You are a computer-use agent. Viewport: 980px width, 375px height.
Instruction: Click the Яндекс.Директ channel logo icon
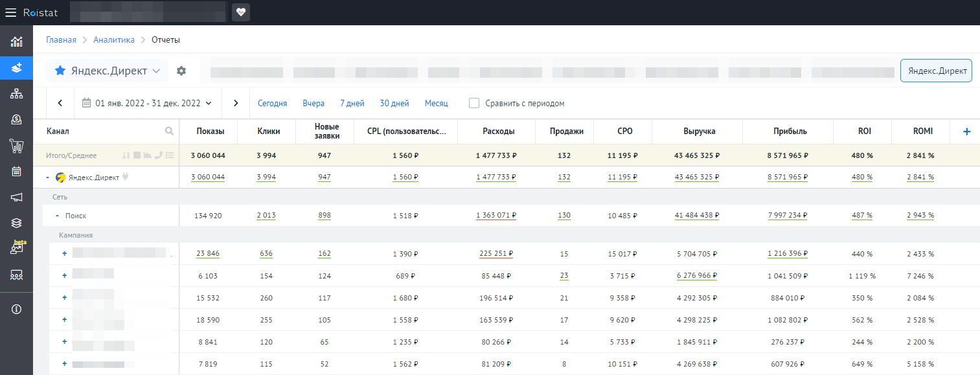[60, 177]
